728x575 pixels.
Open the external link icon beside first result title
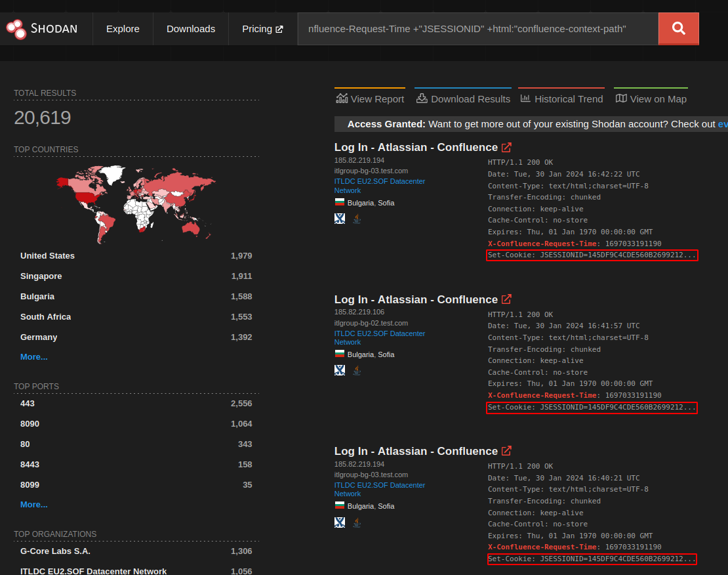pyautogui.click(x=506, y=147)
